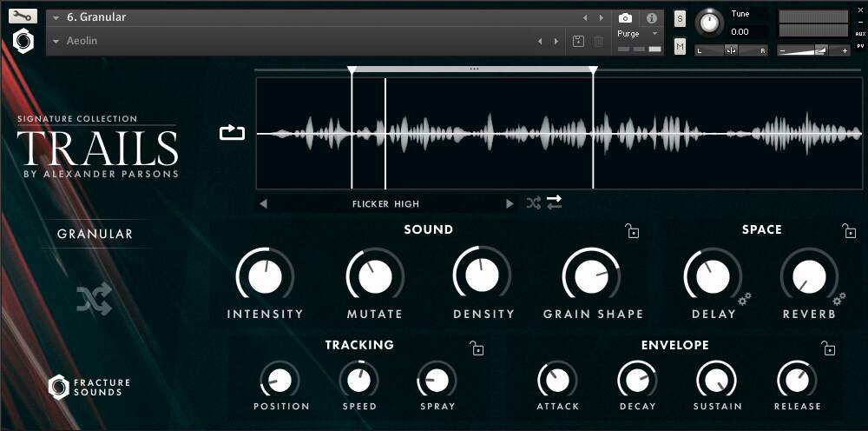Click the shuffle sample icon below waveform

click(x=533, y=203)
